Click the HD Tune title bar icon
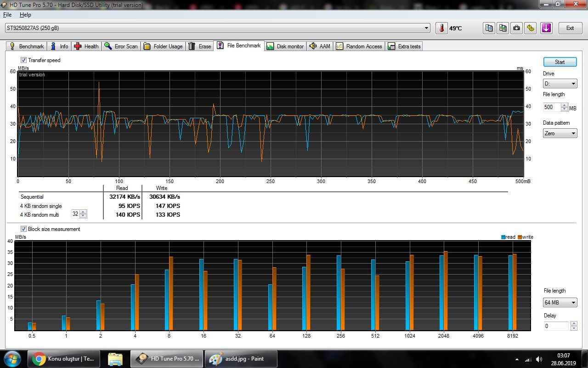 pos(5,5)
